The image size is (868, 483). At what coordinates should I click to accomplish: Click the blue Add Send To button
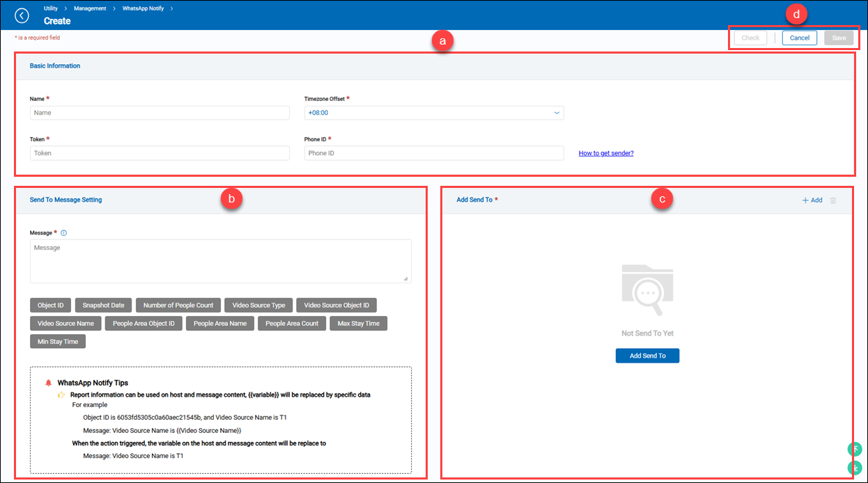[646, 356]
